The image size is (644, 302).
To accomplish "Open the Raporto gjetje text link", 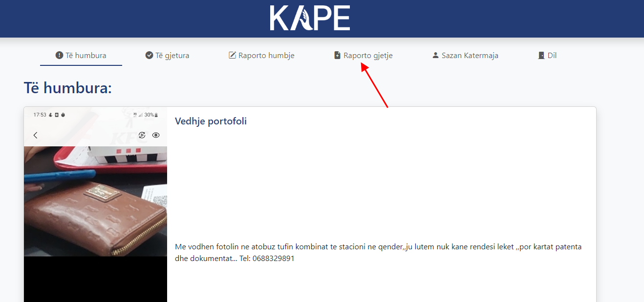I will tap(368, 56).
